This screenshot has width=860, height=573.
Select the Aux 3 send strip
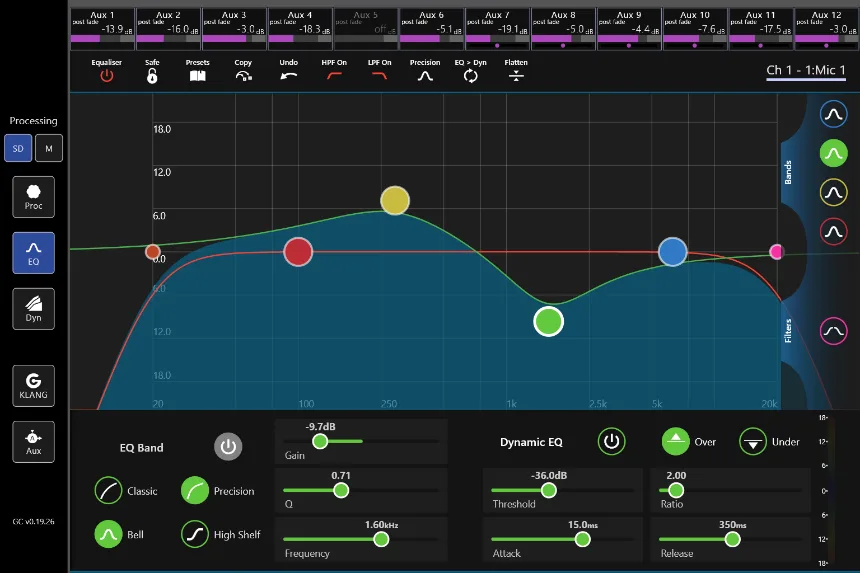click(x=234, y=29)
